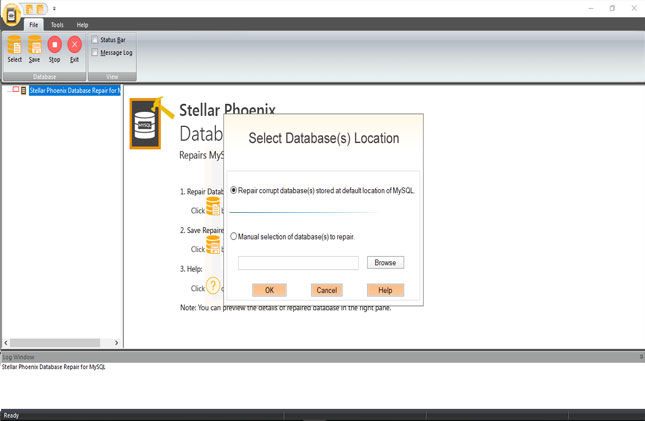Confirm the dialog with OK
Screen dimensions: 645x421
click(269, 290)
